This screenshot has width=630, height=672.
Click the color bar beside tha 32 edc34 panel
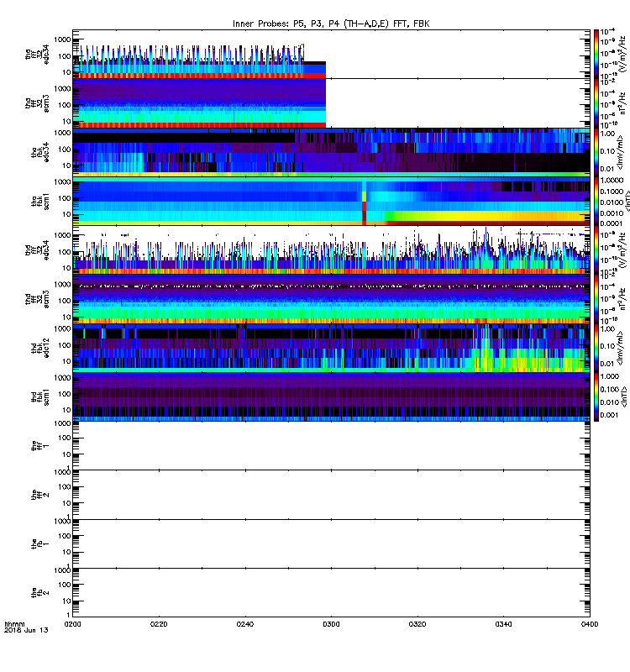[x=596, y=55]
